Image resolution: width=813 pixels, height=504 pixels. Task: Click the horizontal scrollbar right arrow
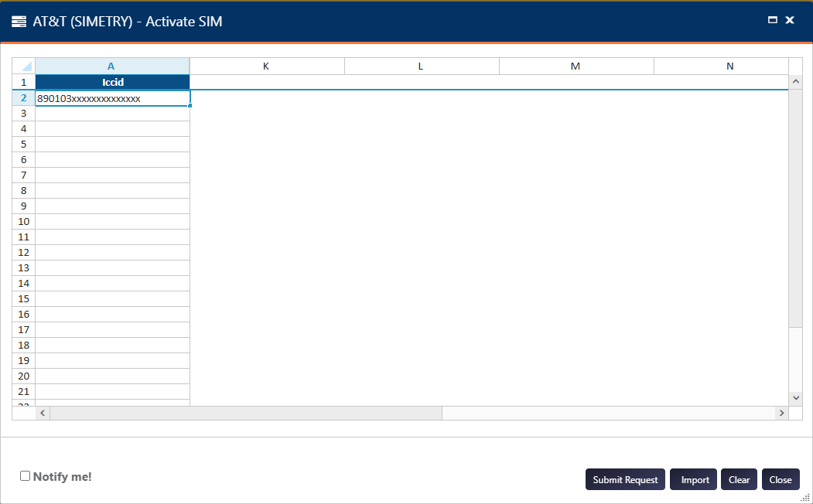tap(781, 413)
